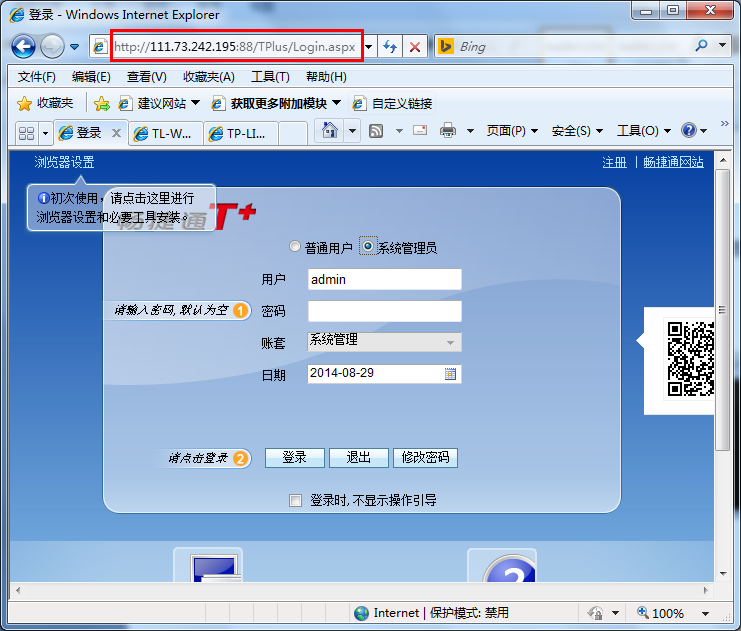
Task: Click the Stop loading red X icon
Action: tap(415, 47)
